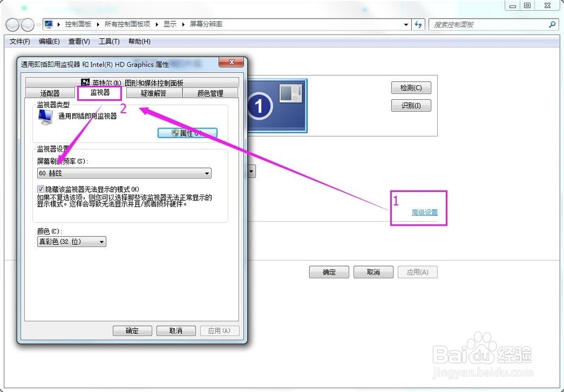Switch to the 疑难解答 tab
The width and height of the screenshot is (564, 392).
(153, 93)
